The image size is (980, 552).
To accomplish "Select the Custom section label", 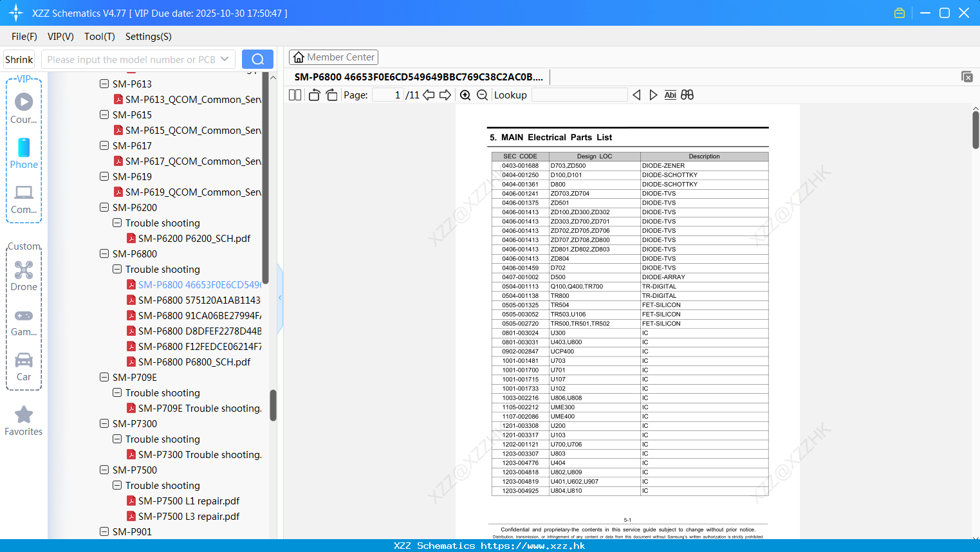I will [24, 246].
